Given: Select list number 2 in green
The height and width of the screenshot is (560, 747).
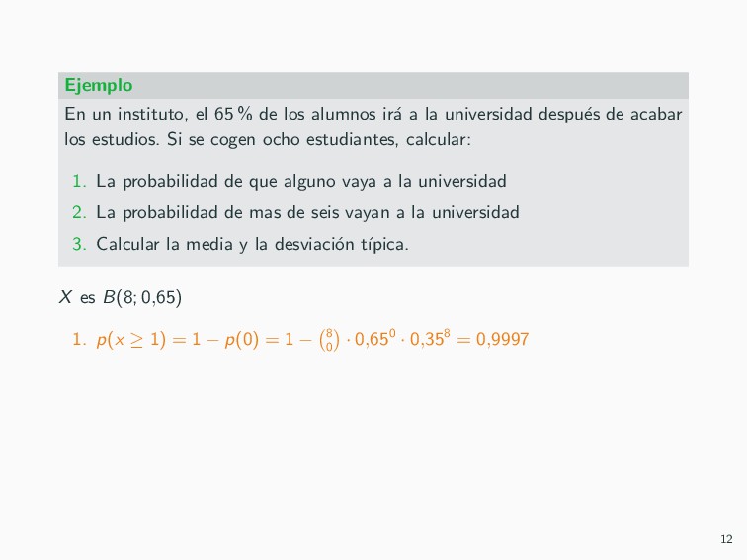Looking at the screenshot, I should pos(79,212).
